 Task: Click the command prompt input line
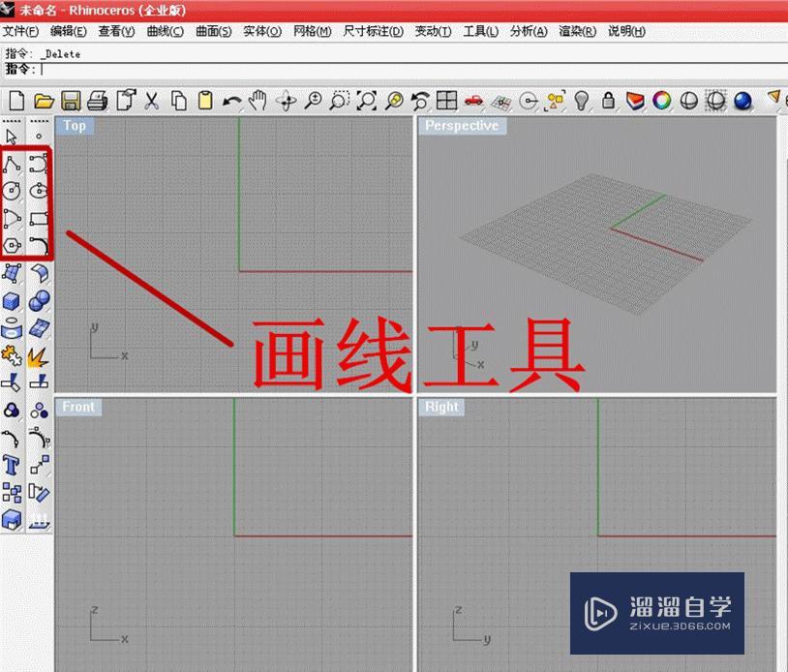click(394, 70)
